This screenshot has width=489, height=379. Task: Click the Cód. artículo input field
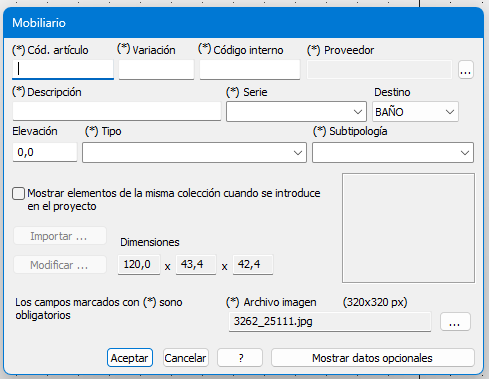click(x=63, y=70)
